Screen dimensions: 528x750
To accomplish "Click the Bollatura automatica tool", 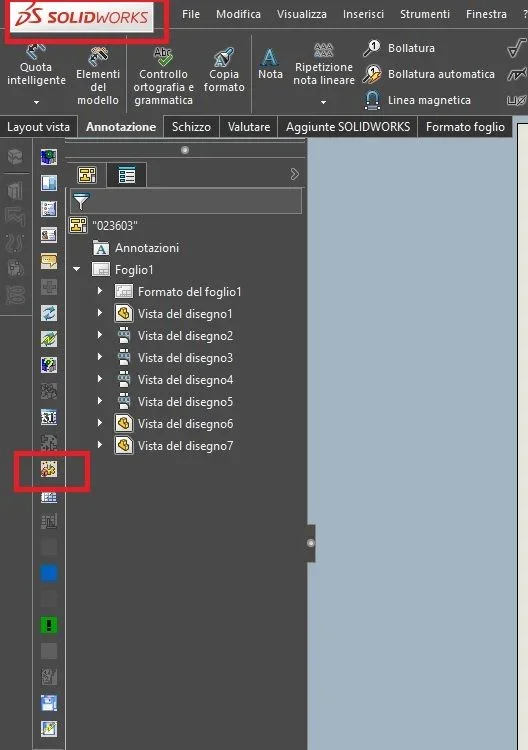I will [428, 74].
